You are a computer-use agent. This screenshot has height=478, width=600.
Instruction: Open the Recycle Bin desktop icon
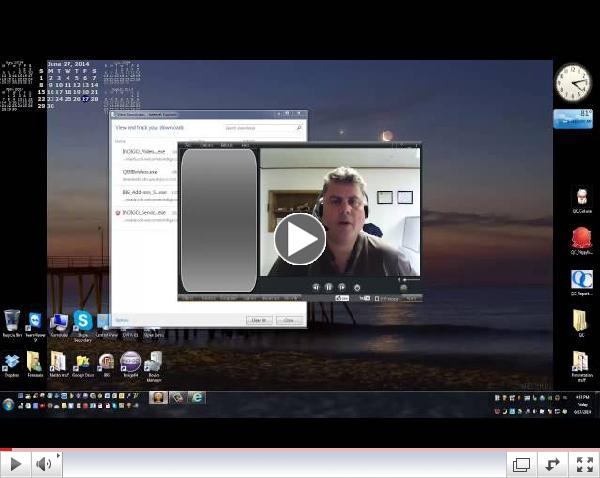pyautogui.click(x=12, y=323)
